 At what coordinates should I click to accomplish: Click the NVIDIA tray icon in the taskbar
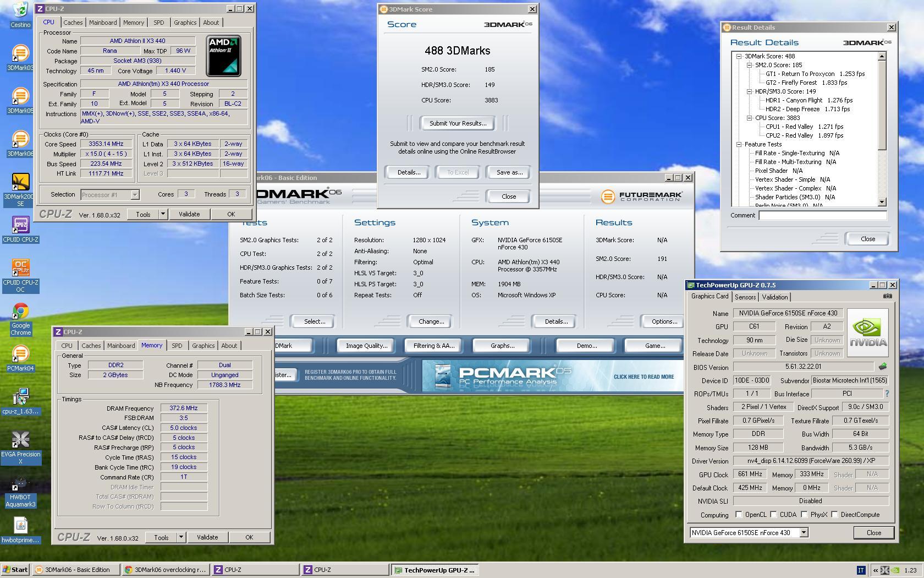click(895, 570)
